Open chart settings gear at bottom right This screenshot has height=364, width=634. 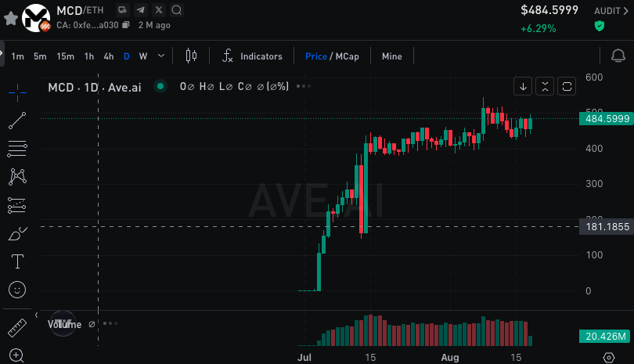point(610,357)
